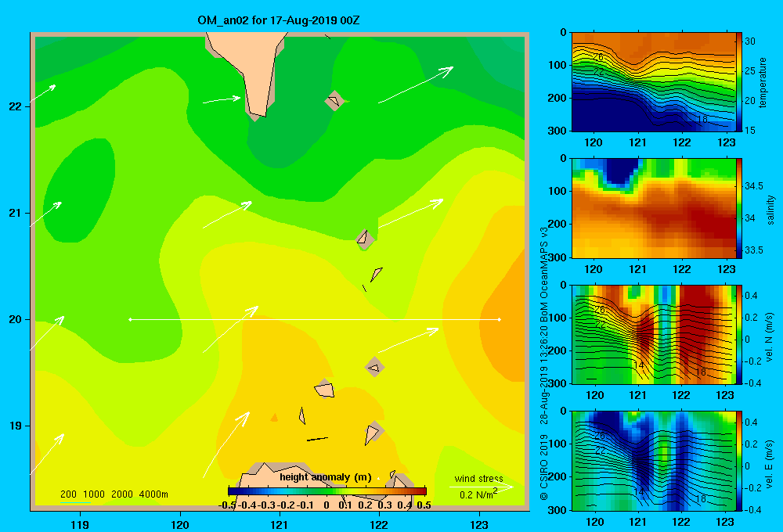Click depth label '100' on temperature panel
The width and height of the screenshot is (783, 532).
coord(557,66)
